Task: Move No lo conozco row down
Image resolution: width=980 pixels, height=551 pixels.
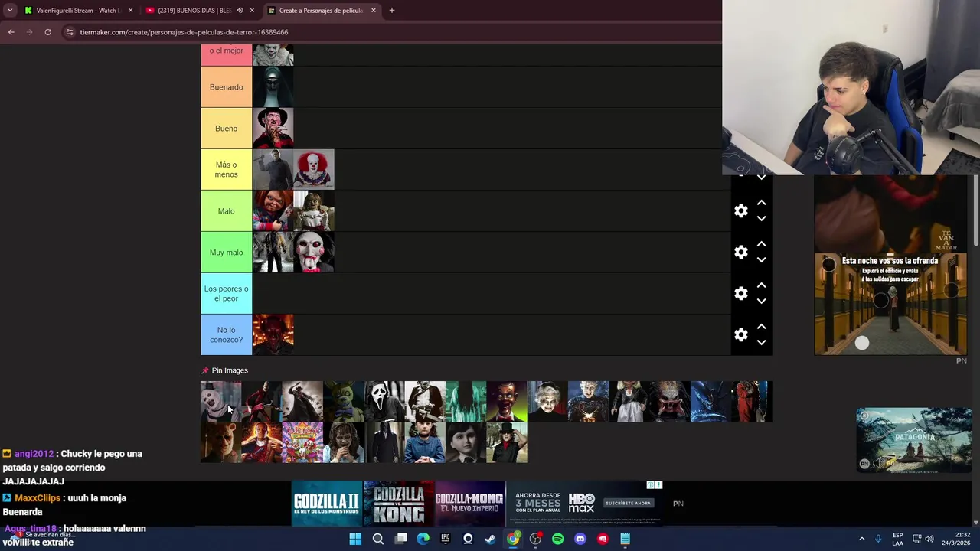Action: (x=761, y=343)
